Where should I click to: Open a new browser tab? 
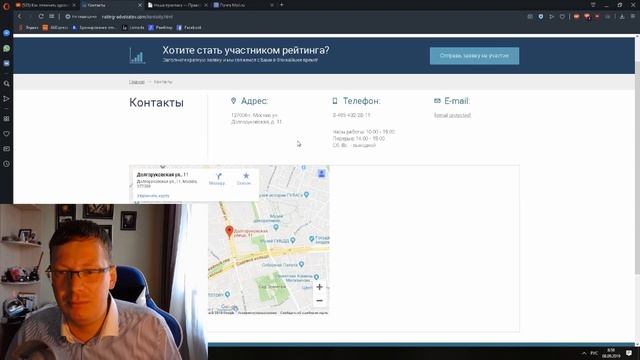tap(282, 5)
